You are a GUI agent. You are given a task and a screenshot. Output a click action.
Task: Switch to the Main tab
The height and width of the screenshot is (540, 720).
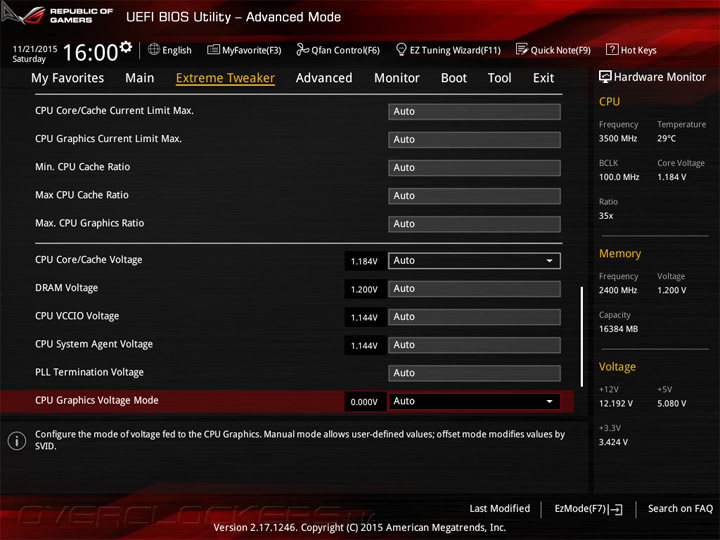tap(140, 78)
